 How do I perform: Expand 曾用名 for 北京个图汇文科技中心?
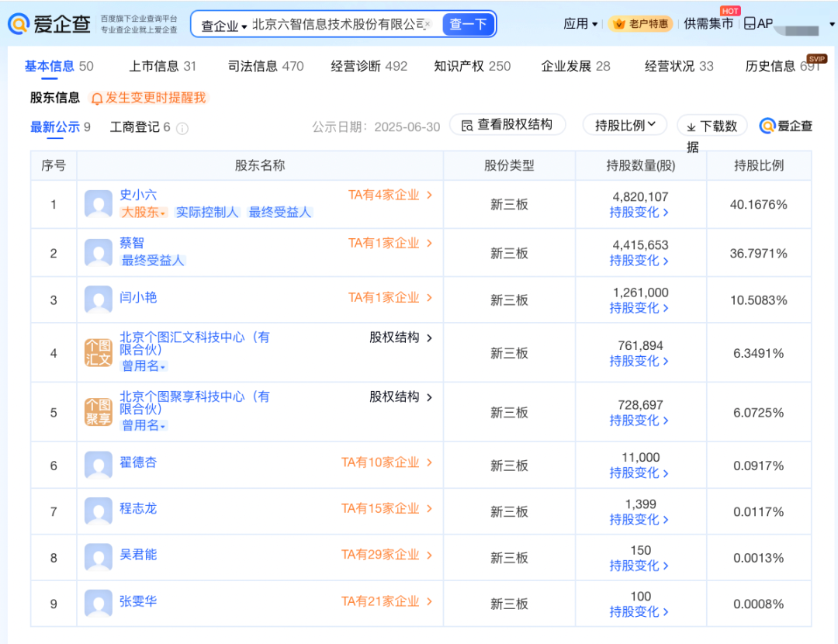pyautogui.click(x=144, y=366)
